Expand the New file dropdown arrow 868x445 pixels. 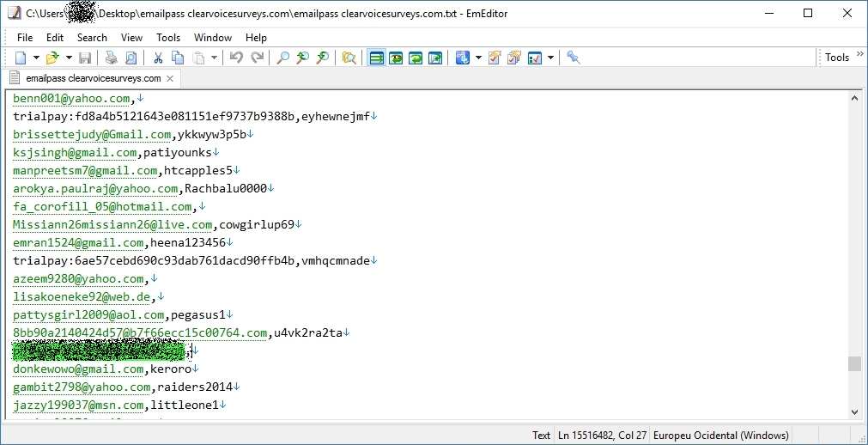[36, 58]
